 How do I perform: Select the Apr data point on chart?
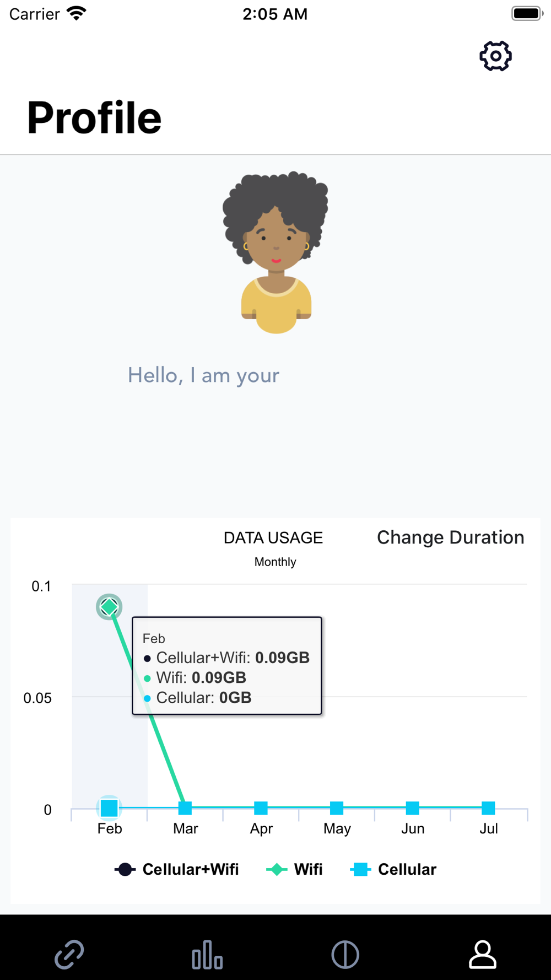click(261, 808)
